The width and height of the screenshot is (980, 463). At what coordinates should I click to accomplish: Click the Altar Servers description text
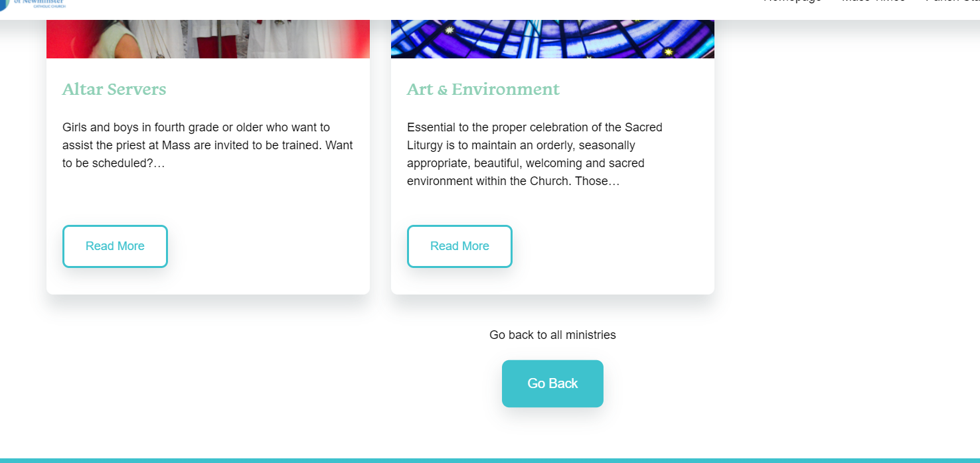pos(208,145)
